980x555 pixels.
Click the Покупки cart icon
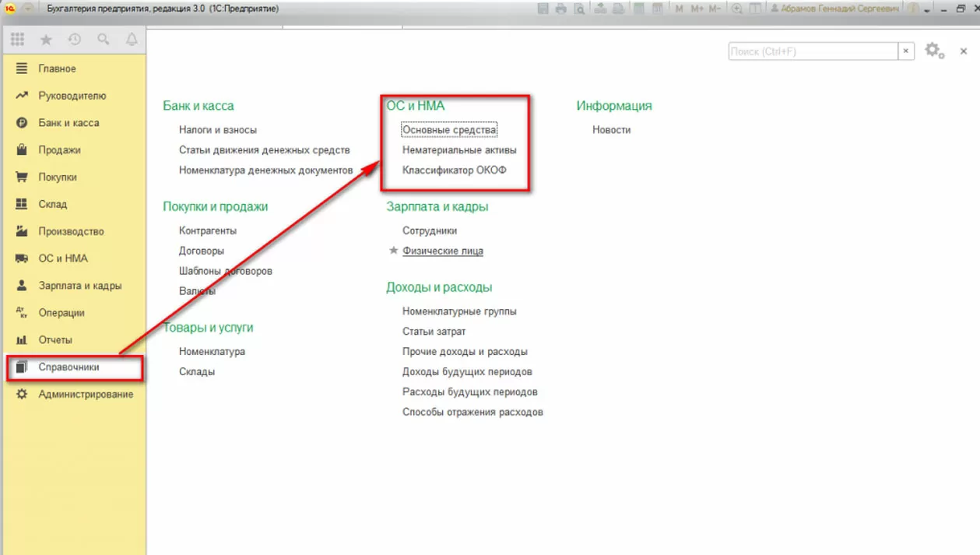click(x=22, y=177)
